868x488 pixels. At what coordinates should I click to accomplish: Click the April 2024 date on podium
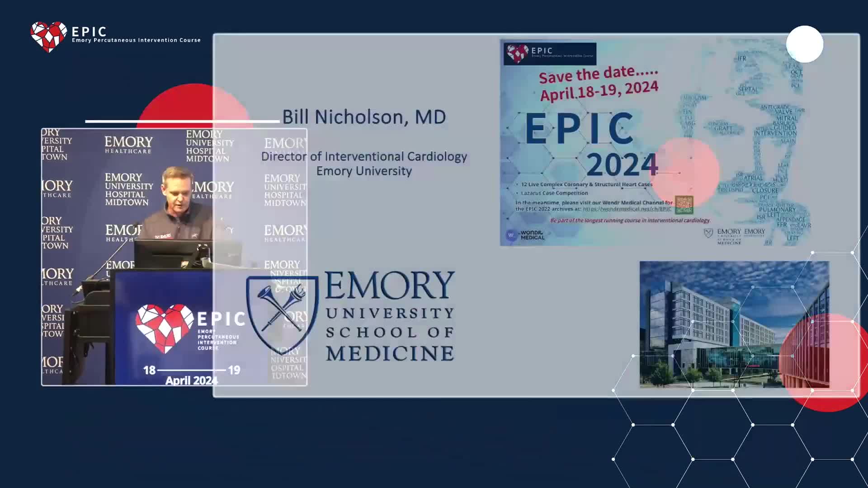(x=191, y=380)
